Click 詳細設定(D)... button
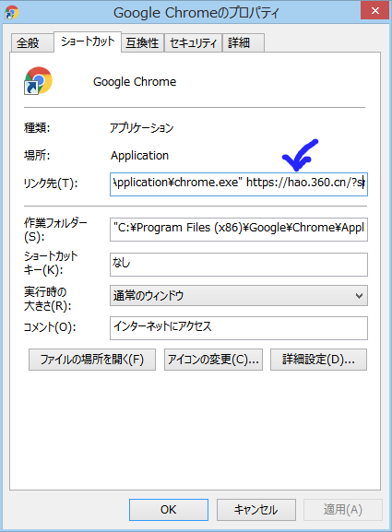Screen dimensions: 392x532 [318, 360]
